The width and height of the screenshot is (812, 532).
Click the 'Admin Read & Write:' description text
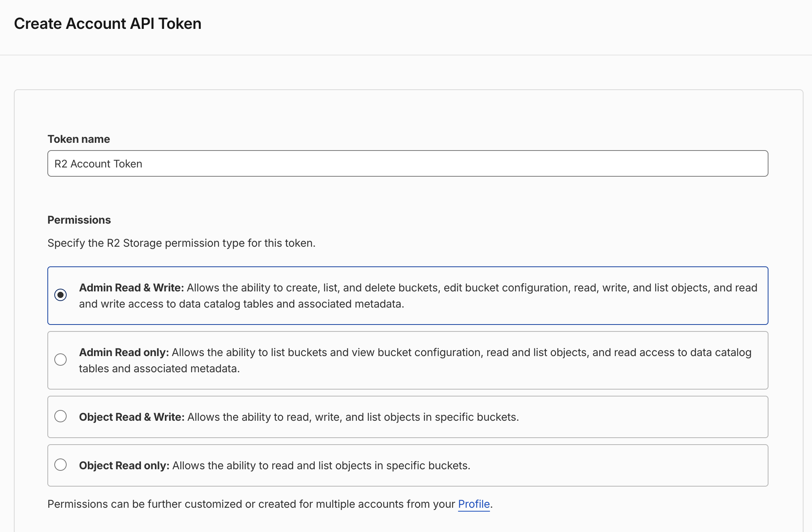pos(418,296)
